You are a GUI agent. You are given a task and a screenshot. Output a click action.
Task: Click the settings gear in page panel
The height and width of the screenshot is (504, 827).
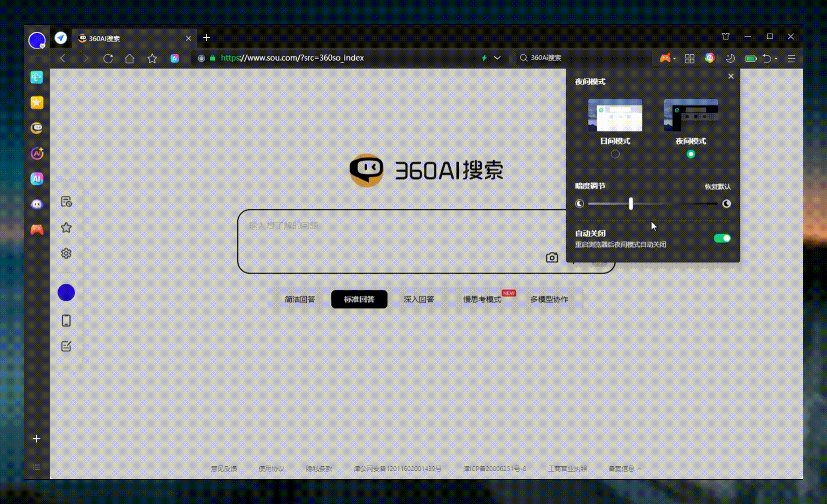pos(66,253)
